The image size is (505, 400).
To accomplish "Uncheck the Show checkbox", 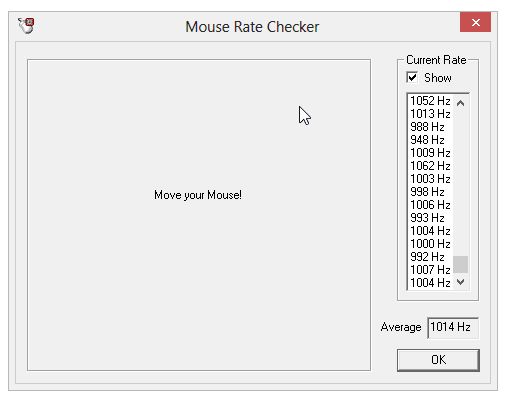I will 412,78.
